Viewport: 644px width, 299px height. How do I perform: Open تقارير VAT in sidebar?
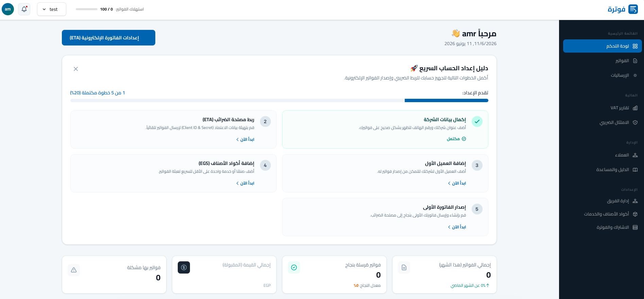602,108
